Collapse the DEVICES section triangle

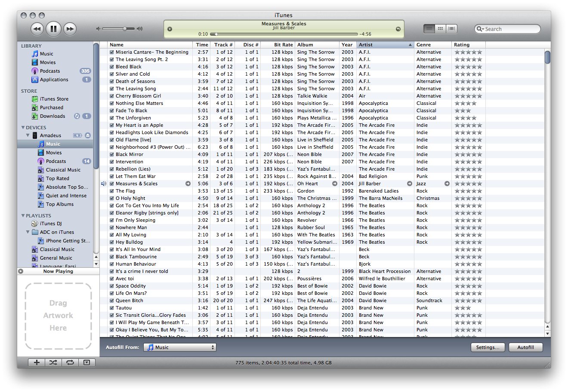point(23,128)
